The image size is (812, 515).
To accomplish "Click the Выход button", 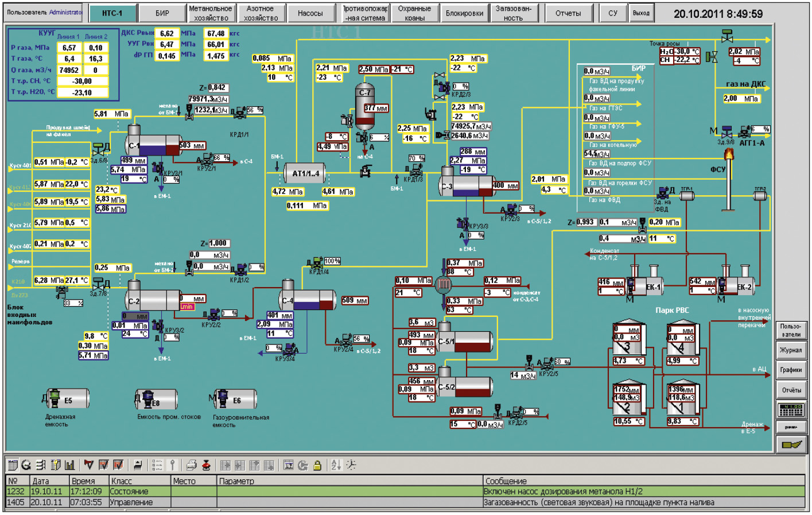I will 641,13.
